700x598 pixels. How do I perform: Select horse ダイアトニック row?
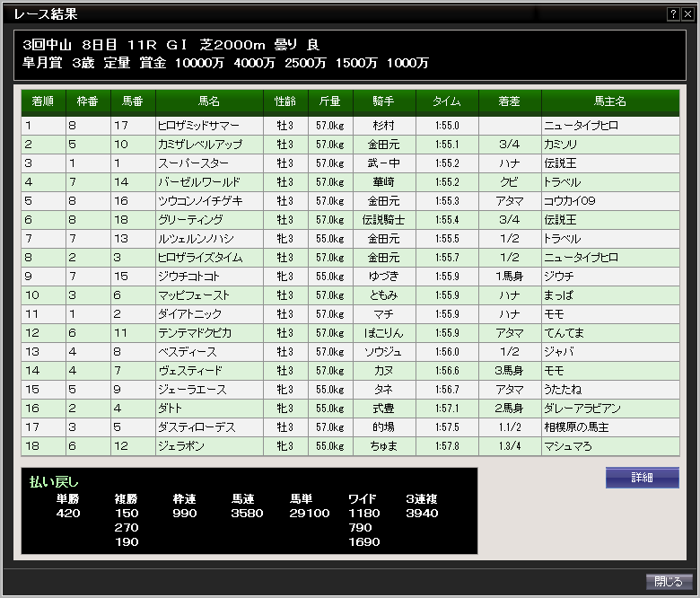[350, 314]
